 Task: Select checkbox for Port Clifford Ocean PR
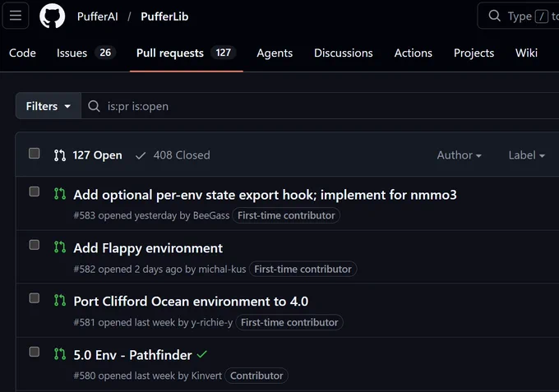(x=35, y=298)
